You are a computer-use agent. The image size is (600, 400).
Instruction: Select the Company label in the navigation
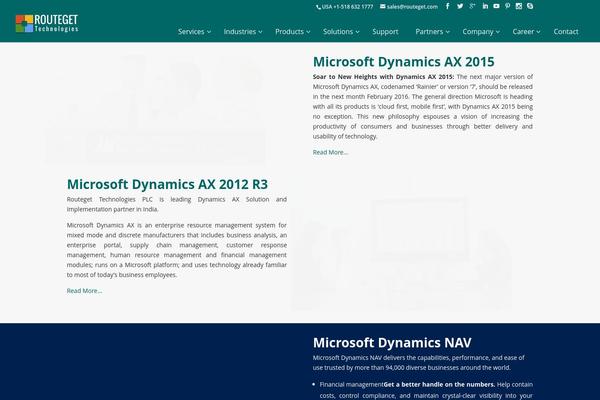[x=478, y=32]
